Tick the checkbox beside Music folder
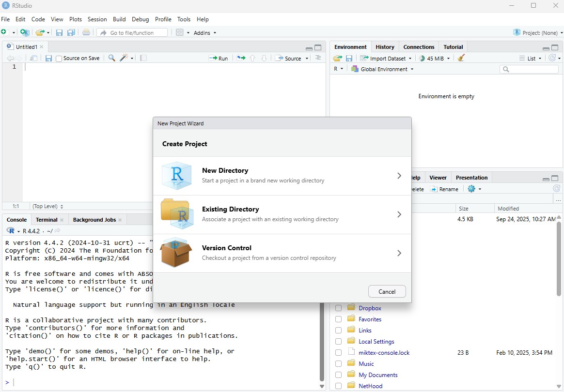This screenshot has width=564, height=392. tap(338, 363)
